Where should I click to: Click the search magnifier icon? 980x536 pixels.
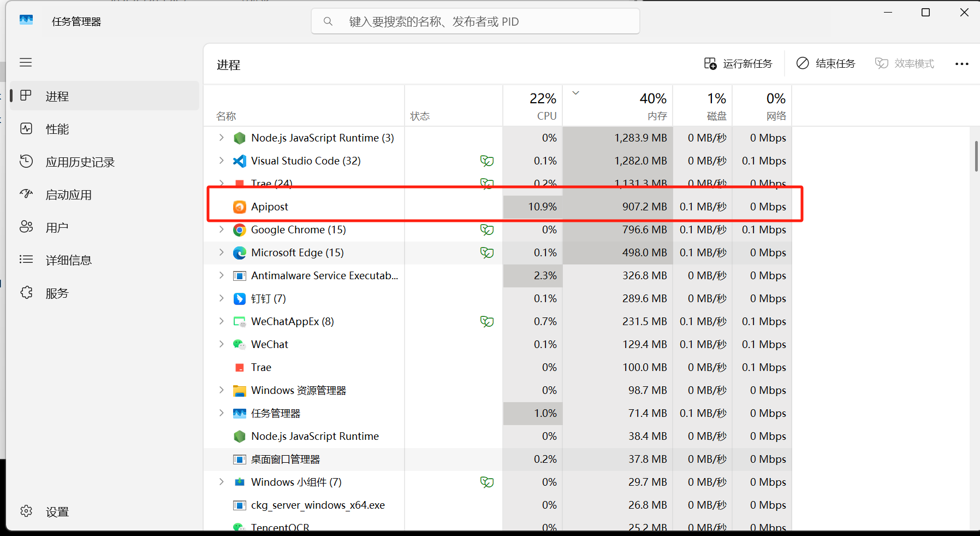[328, 21]
